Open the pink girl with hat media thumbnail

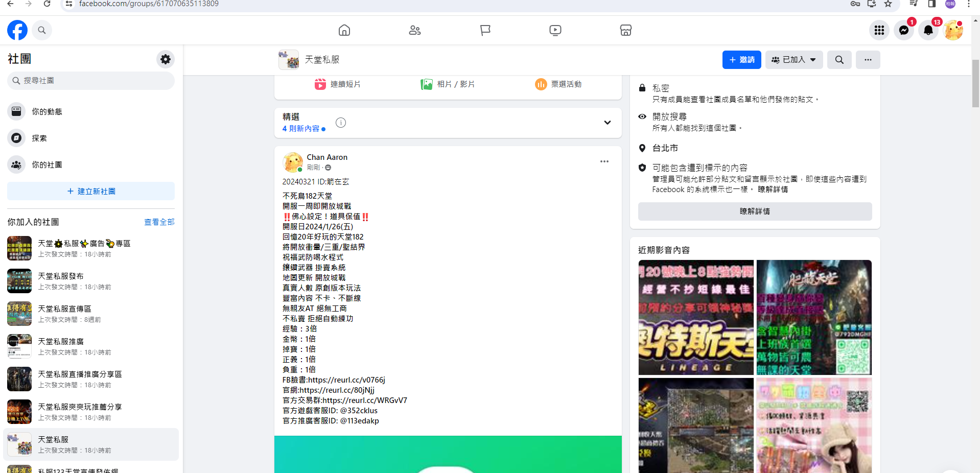(814, 425)
